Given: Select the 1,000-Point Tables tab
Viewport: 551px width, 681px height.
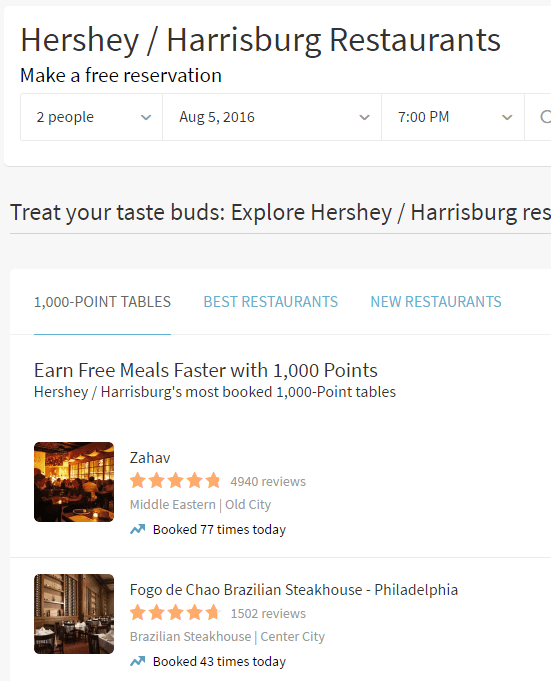Looking at the screenshot, I should [102, 302].
